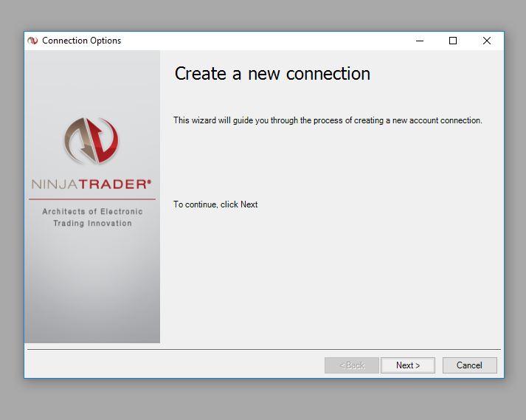Click the wizard description sentence
The height and width of the screenshot is (420, 526).
coord(328,120)
